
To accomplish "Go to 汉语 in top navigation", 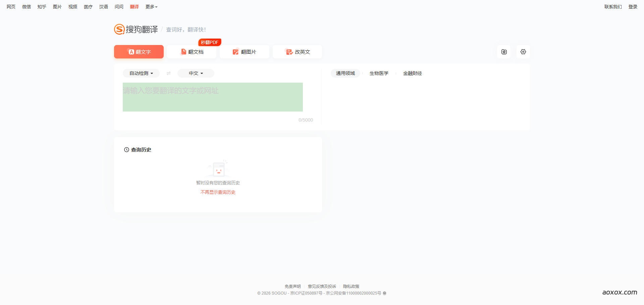I will tap(104, 7).
